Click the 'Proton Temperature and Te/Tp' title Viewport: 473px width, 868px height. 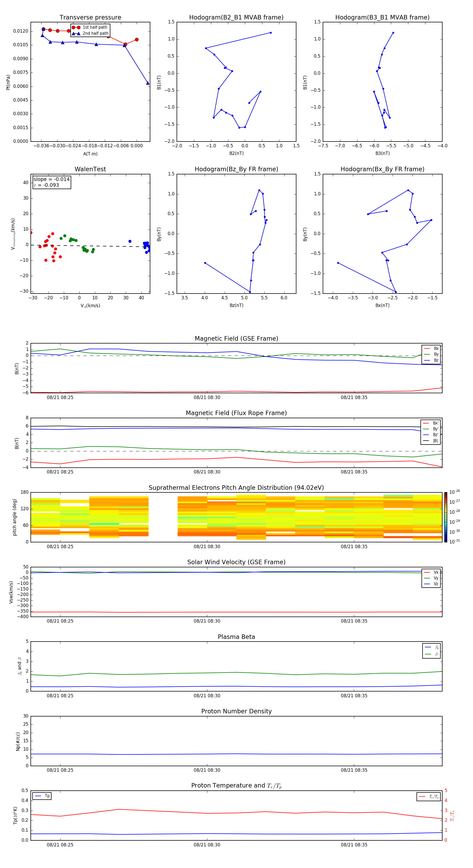click(236, 786)
